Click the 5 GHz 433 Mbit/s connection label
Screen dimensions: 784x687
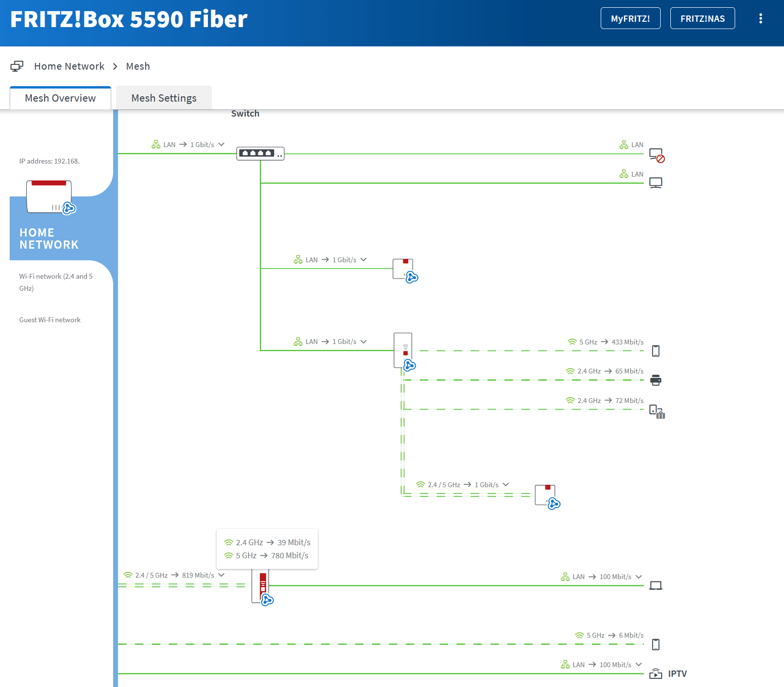(606, 342)
